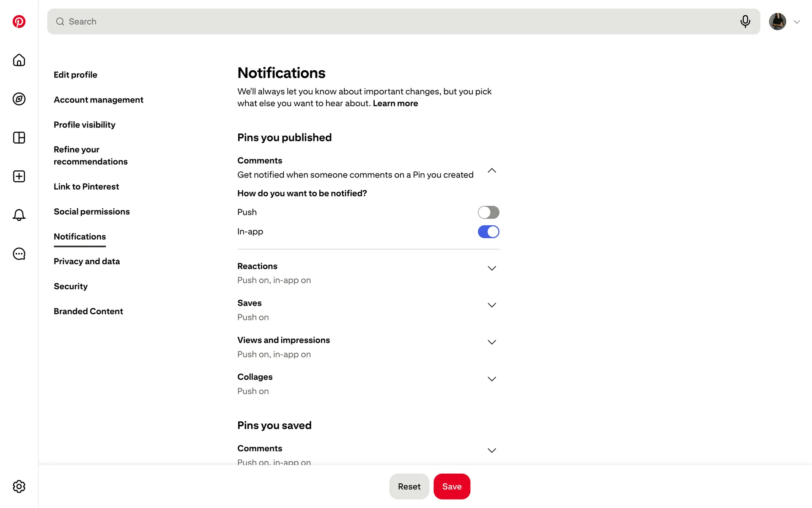Go to Account management settings
The height and width of the screenshot is (508, 812).
pos(99,99)
